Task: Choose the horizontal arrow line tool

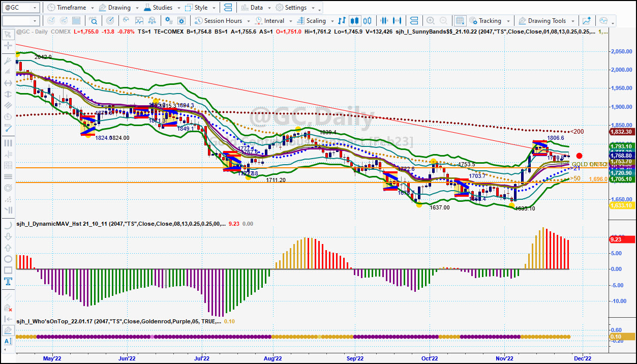Action: 8,83
